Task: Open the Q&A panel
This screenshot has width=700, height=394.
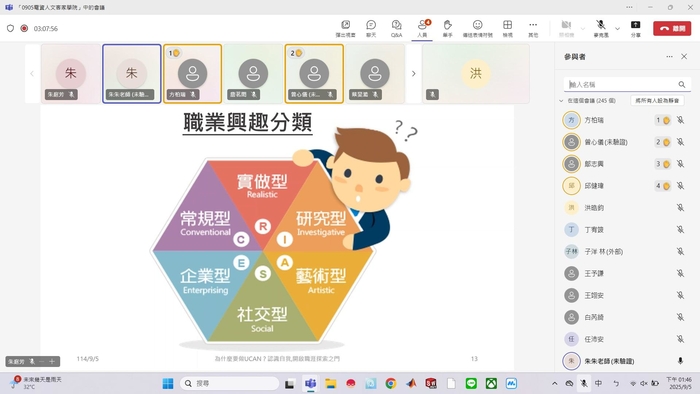Action: [x=396, y=29]
